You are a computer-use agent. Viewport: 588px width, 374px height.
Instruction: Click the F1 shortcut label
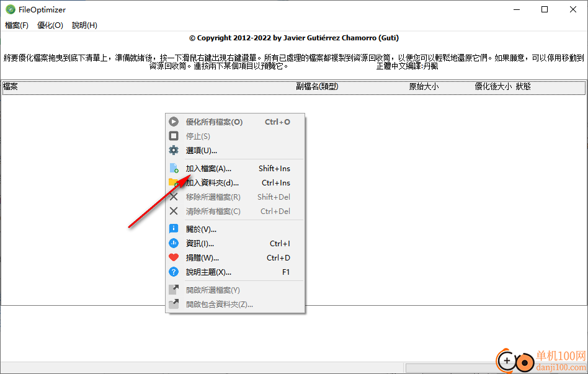(x=286, y=272)
